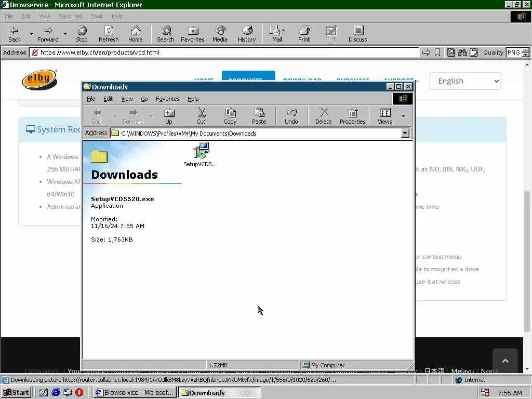The image size is (532, 399).
Task: Adjust the Quality PNG stepper control
Action: point(525,52)
